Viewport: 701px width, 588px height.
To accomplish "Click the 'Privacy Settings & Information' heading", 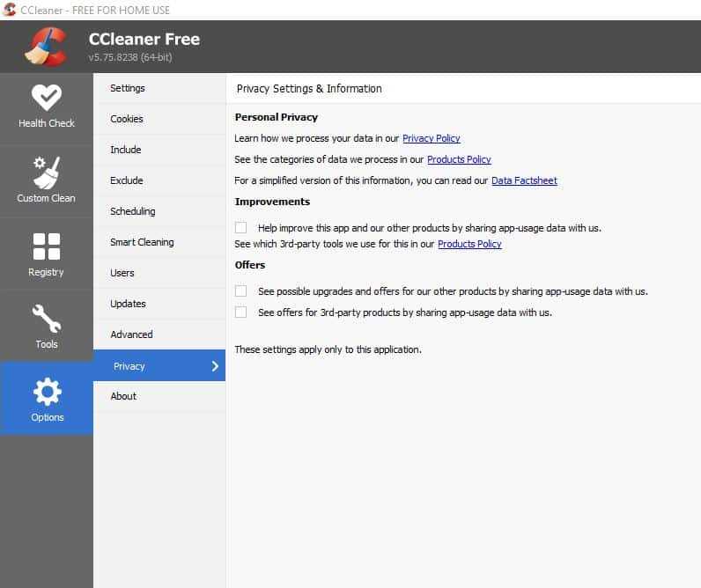I will click(309, 89).
